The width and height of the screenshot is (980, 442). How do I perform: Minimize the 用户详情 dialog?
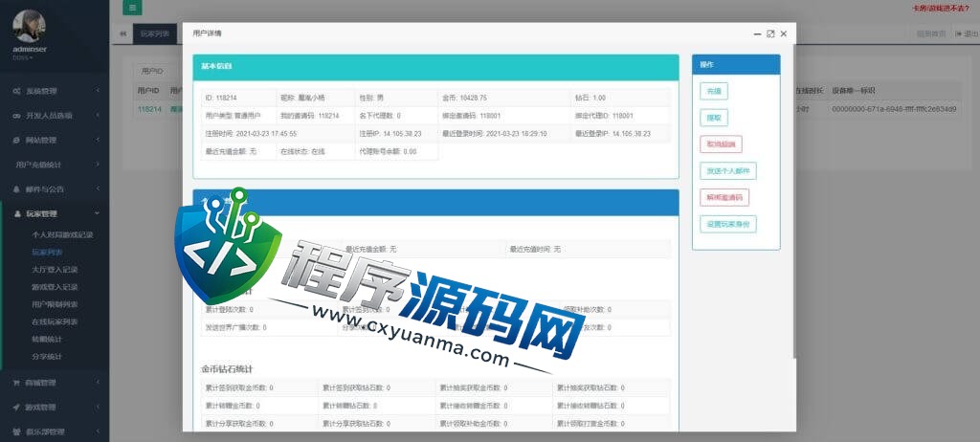(757, 33)
